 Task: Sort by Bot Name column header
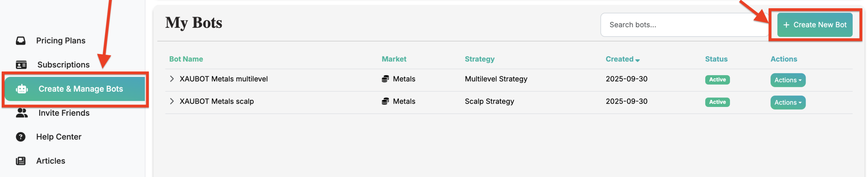186,59
